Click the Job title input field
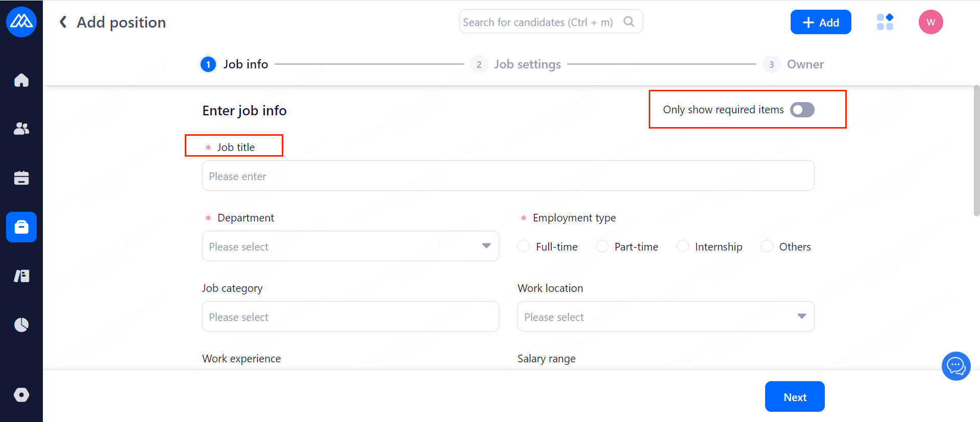Screen dimensions: 980x422 pyautogui.click(x=508, y=176)
